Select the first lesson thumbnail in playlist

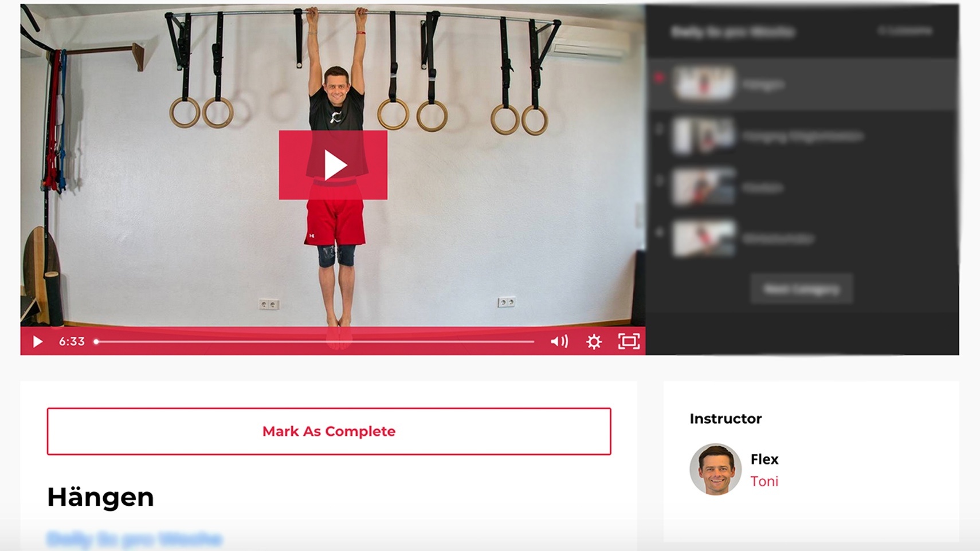click(704, 84)
